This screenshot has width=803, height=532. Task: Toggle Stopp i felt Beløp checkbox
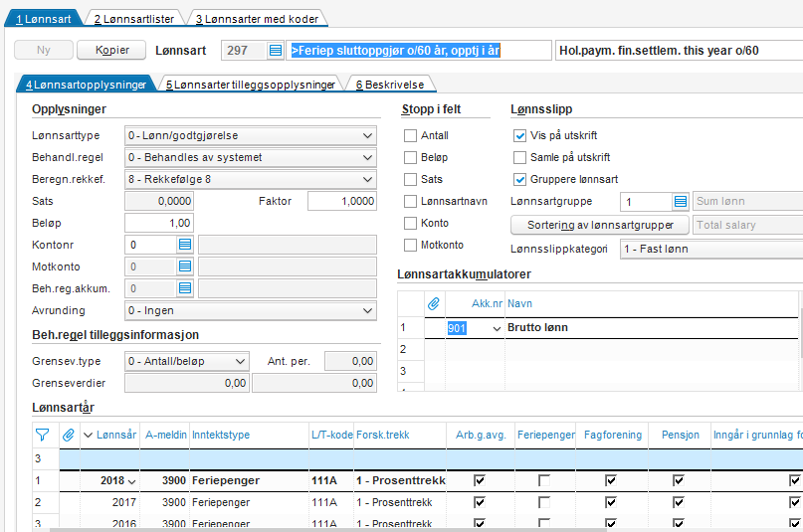pyautogui.click(x=410, y=157)
